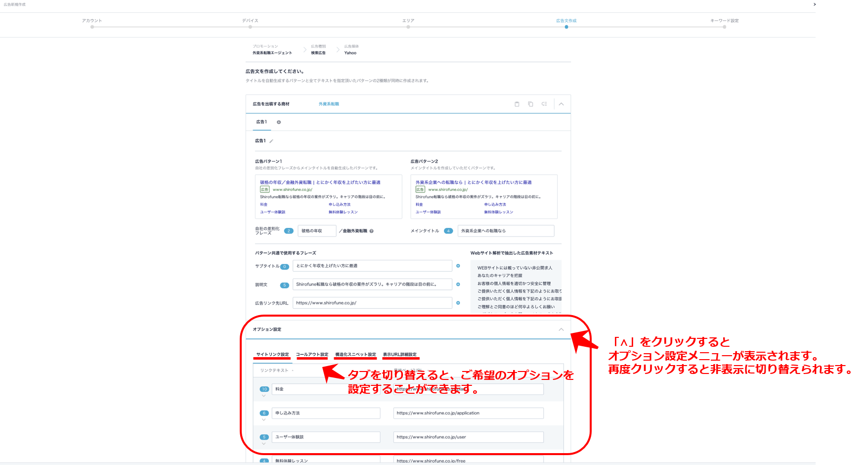Image resolution: width=868 pixels, height=465 pixels.
Task: Open help icon next to 金融外資転職
Action: [371, 231]
